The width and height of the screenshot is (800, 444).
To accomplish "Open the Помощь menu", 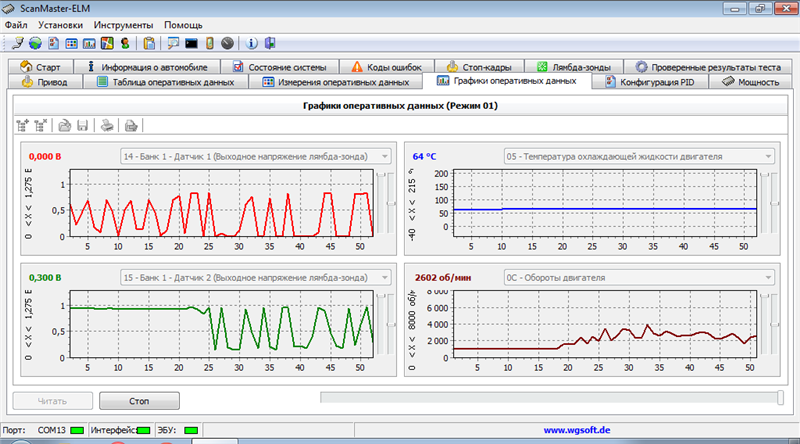I will pyautogui.click(x=183, y=24).
